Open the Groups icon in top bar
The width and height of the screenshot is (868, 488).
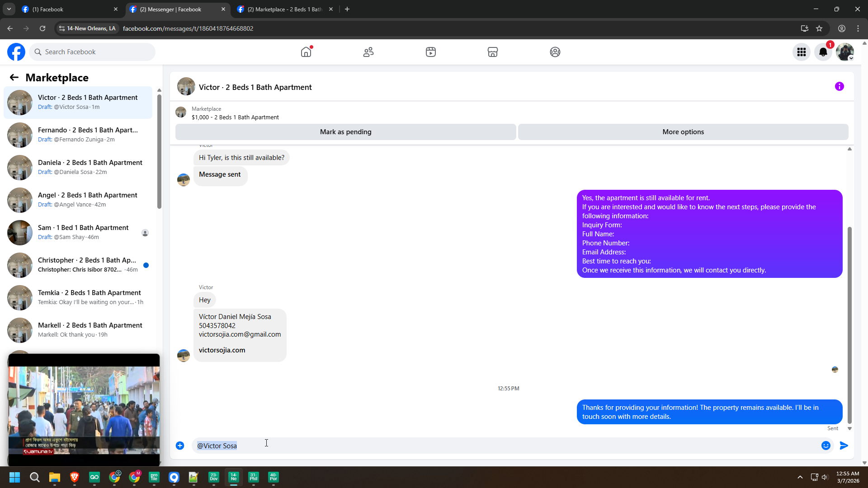coord(555,52)
